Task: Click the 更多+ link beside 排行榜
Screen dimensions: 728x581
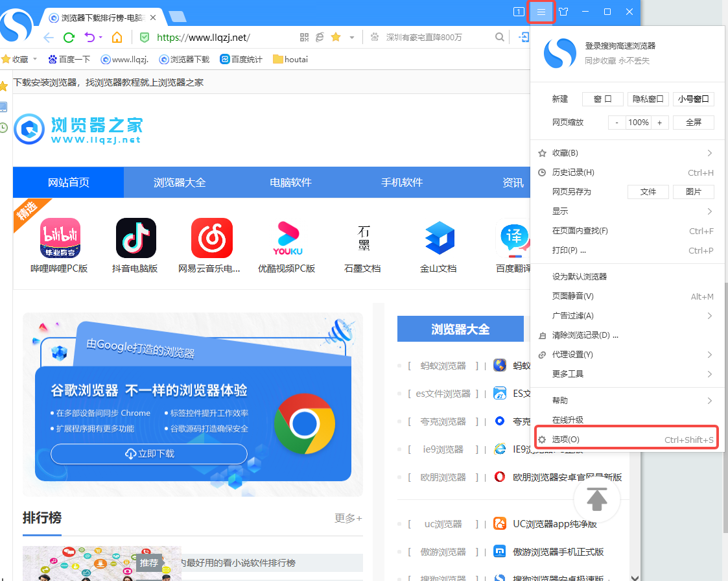Action: (347, 518)
